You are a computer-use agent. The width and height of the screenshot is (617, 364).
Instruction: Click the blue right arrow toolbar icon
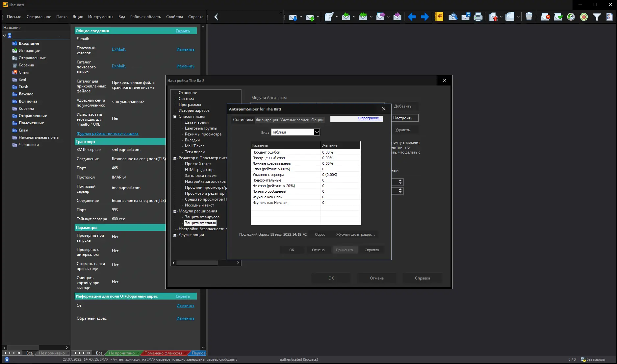pyautogui.click(x=425, y=17)
